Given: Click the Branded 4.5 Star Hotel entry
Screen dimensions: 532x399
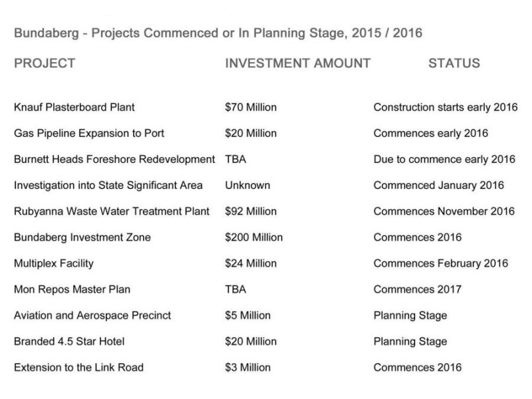Looking at the screenshot, I should [68, 342].
